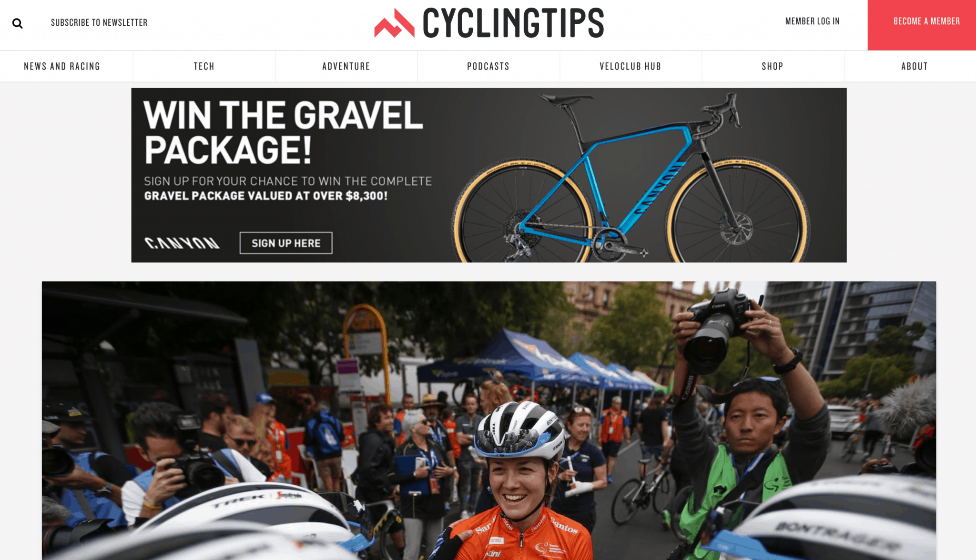Open the News and Racing menu
The height and width of the screenshot is (560, 976).
click(62, 66)
